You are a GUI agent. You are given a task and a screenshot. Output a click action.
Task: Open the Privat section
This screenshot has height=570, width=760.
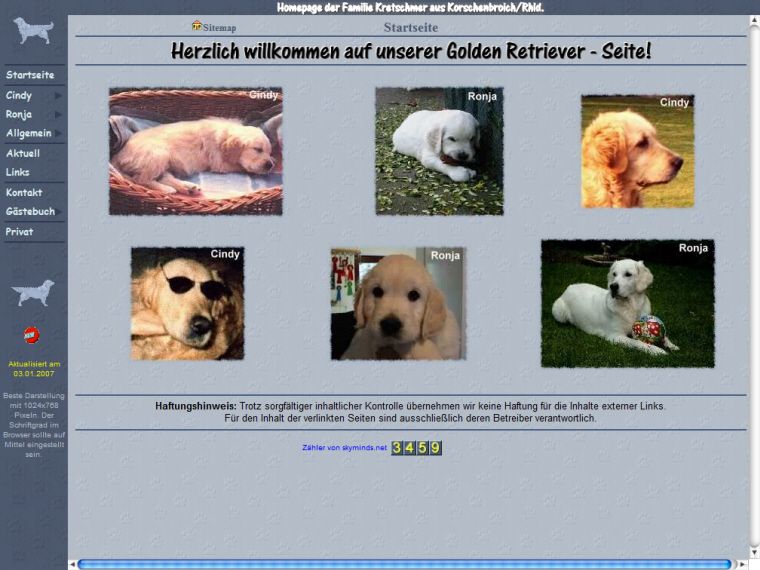tap(20, 232)
